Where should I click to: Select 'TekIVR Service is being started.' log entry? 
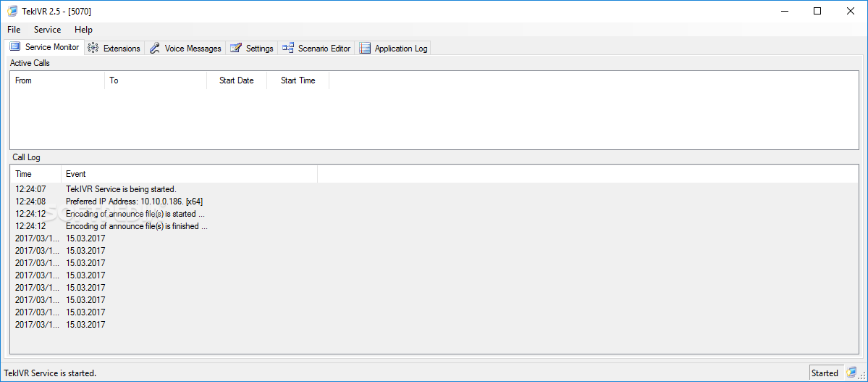(x=121, y=189)
